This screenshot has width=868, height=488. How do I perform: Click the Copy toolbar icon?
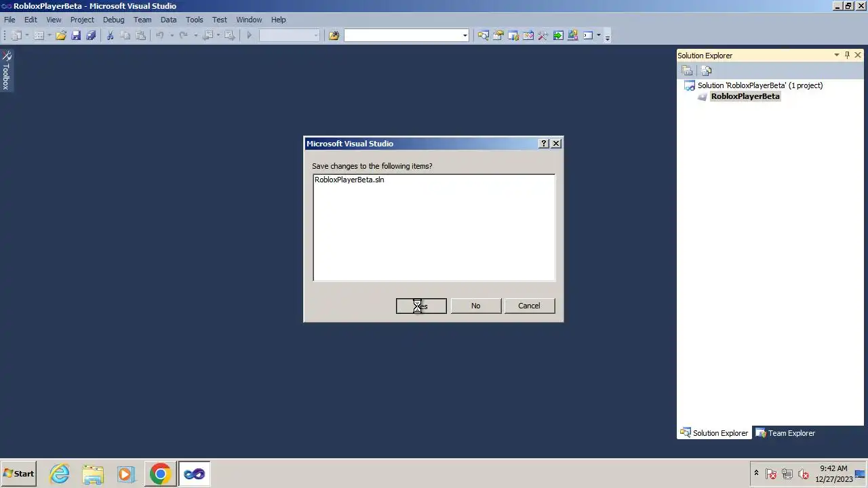pos(125,35)
